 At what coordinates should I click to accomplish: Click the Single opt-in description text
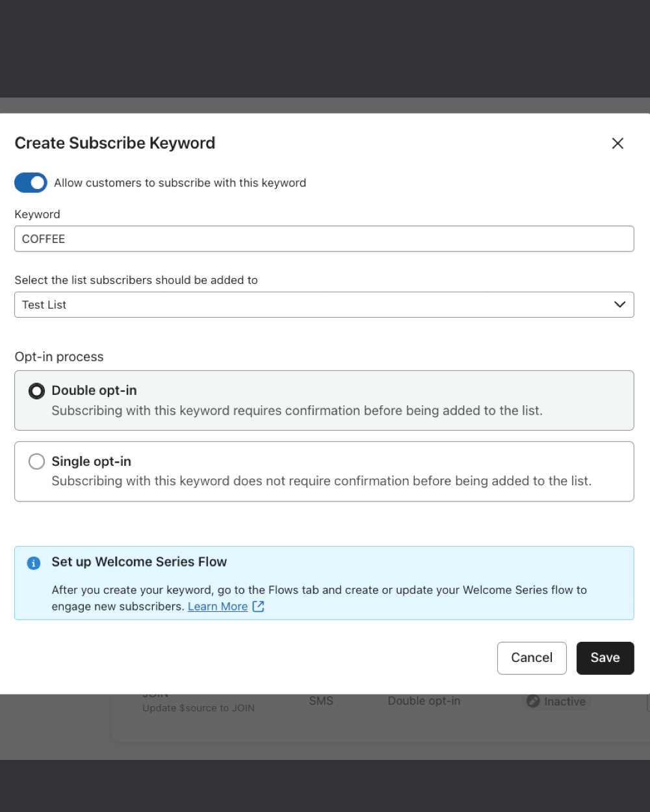pyautogui.click(x=321, y=481)
